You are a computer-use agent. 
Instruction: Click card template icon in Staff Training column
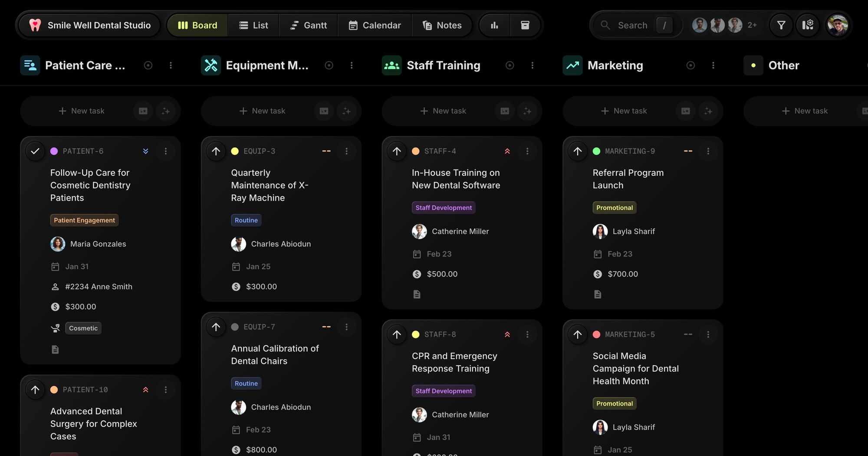pyautogui.click(x=505, y=111)
